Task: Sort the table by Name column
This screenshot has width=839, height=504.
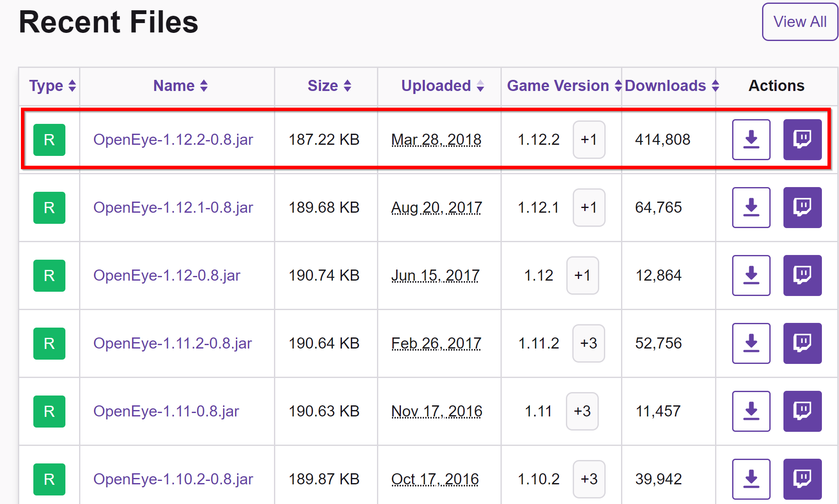Action: tap(180, 86)
